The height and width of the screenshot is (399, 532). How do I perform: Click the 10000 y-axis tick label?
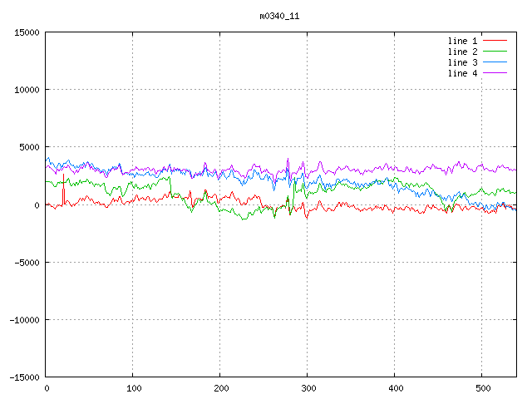27,90
